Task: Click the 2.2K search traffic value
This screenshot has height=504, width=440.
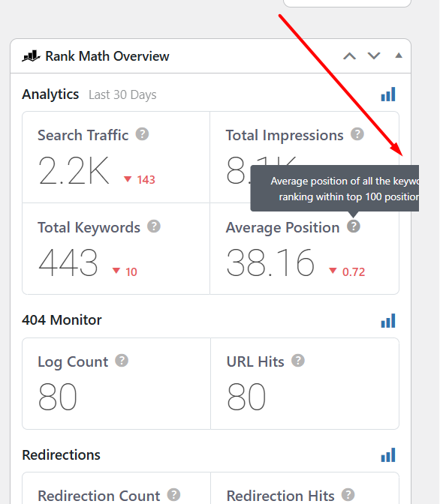Action: click(x=74, y=171)
